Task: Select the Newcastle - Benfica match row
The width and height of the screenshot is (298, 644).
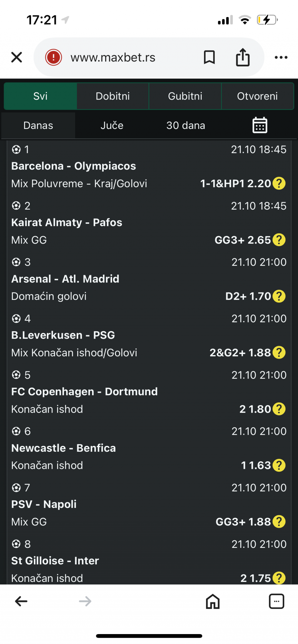Action: pos(64,448)
